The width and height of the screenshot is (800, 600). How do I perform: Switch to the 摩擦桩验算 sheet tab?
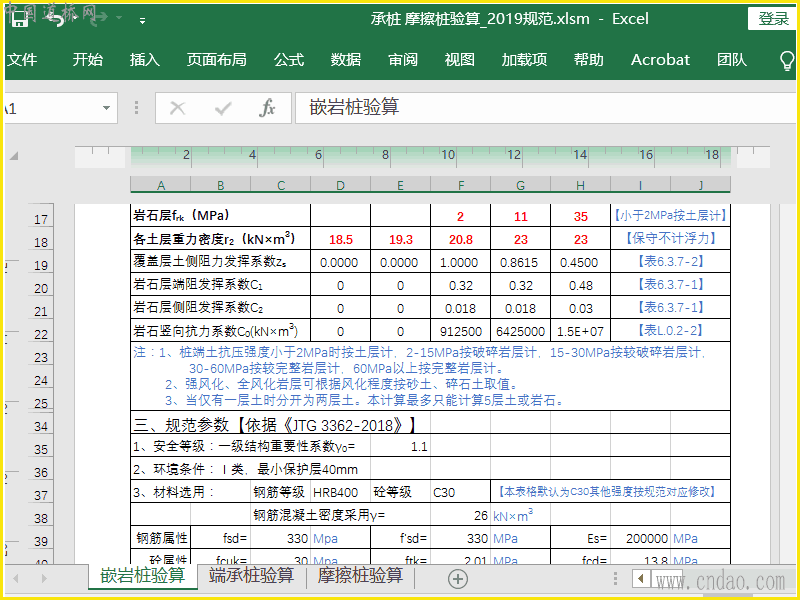360,576
